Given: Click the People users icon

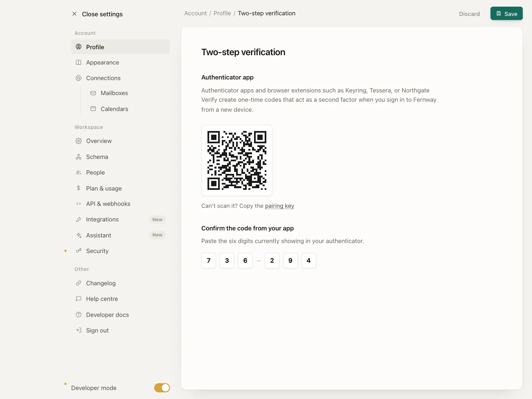Looking at the screenshot, I should 78,173.
